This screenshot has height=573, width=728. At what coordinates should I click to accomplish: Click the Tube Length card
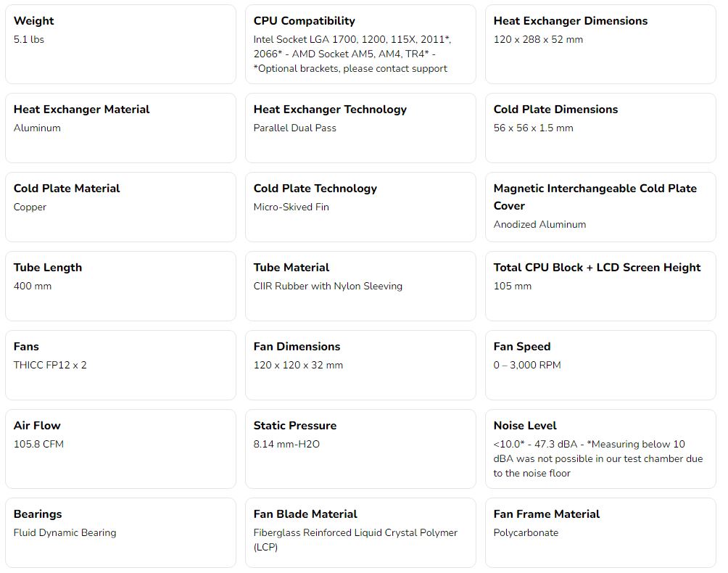click(120, 286)
